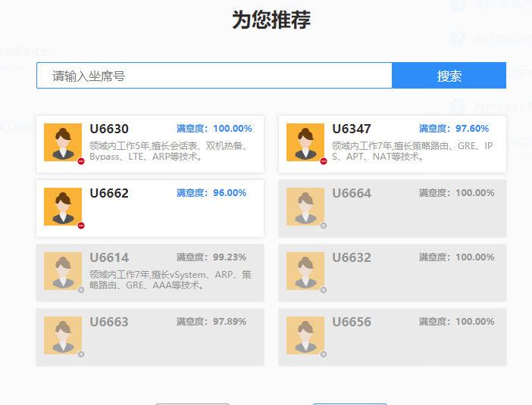This screenshot has height=405, width=532.
Task: Click the greyed avatar of agent U6663
Action: pyautogui.click(x=63, y=335)
